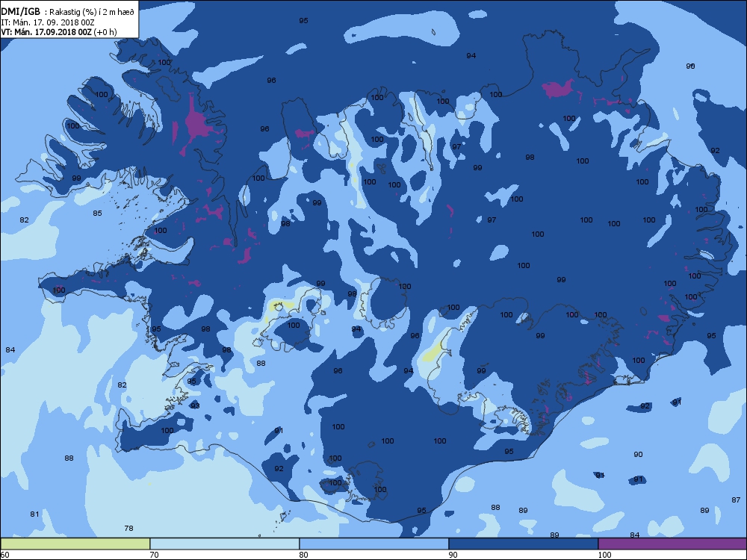This screenshot has width=747, height=560.
Task: Click the humidity value '93' on the map
Action: coord(195,405)
